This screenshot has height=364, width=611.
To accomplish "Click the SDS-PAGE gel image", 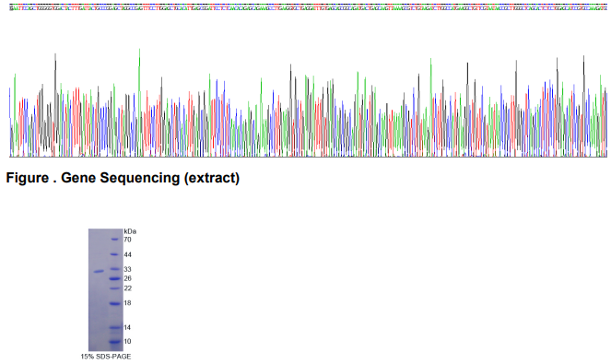I will [106, 290].
